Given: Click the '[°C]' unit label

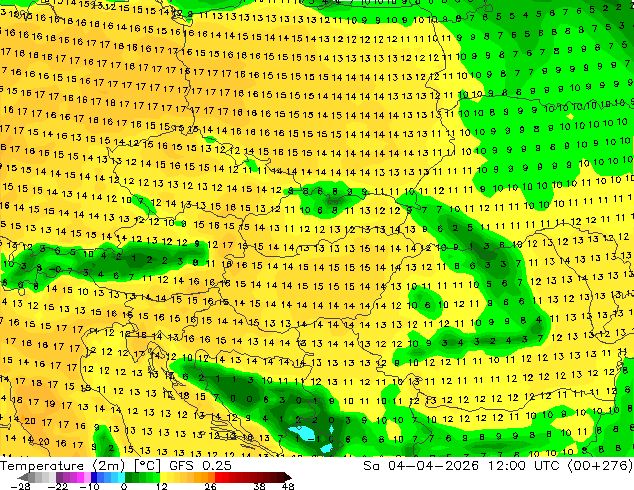Looking at the screenshot, I should tap(147, 466).
